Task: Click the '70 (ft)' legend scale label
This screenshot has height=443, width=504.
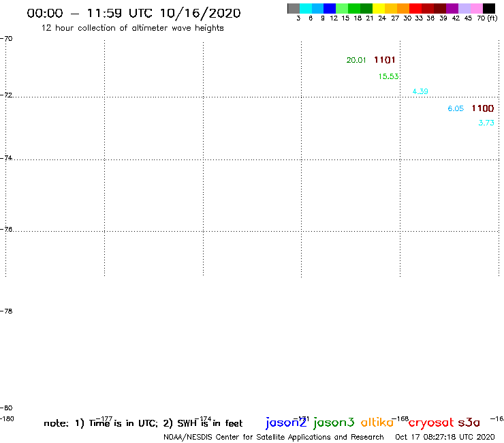Action: (487, 18)
